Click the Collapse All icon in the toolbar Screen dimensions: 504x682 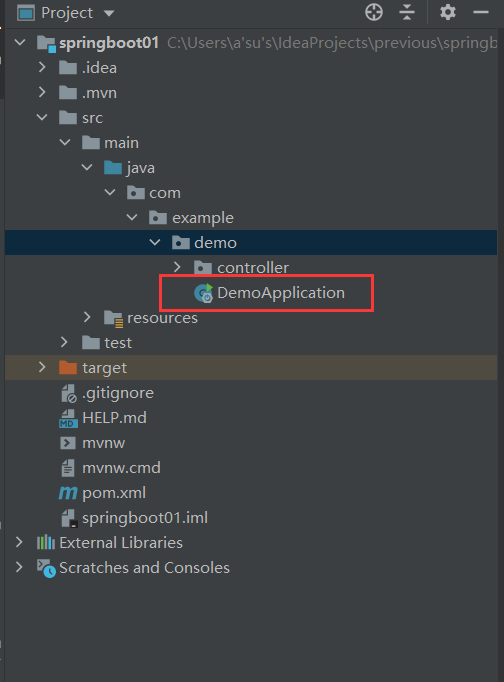point(407,12)
